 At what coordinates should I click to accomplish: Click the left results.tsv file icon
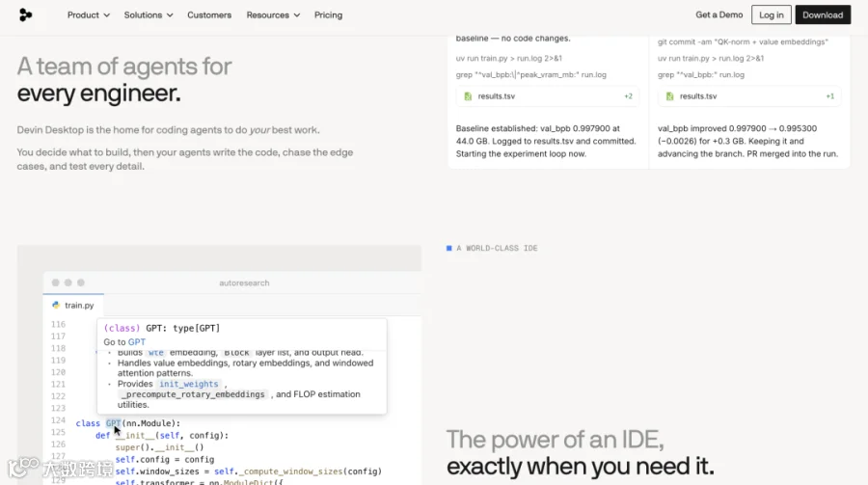pyautogui.click(x=468, y=96)
